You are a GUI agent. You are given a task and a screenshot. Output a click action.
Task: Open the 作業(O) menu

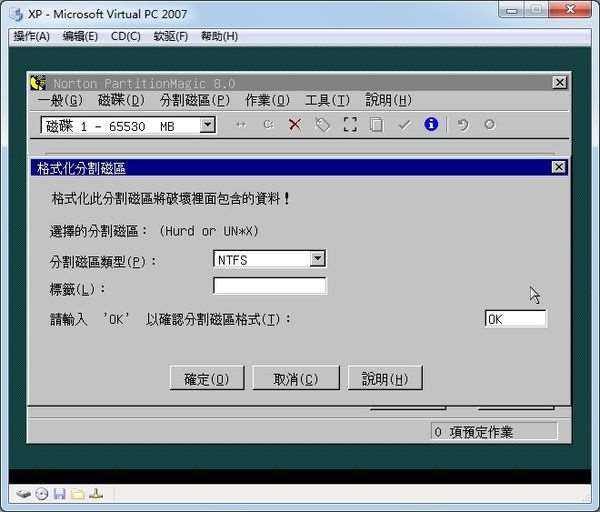click(267, 100)
